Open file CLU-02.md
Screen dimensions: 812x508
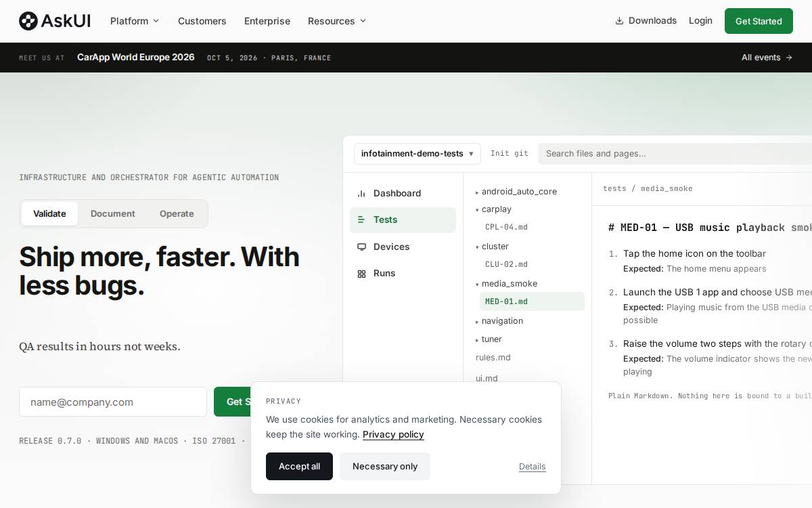point(506,265)
